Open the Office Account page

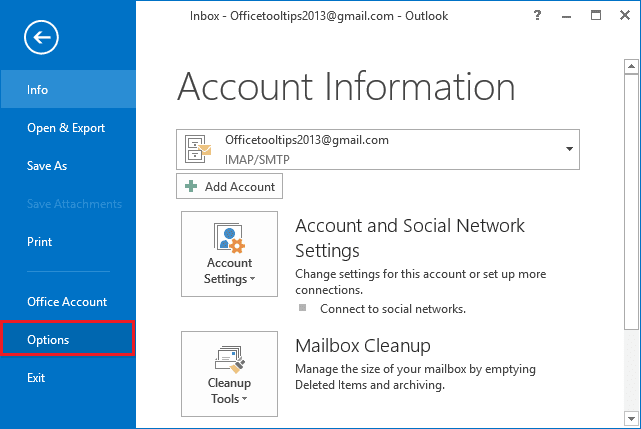point(68,302)
